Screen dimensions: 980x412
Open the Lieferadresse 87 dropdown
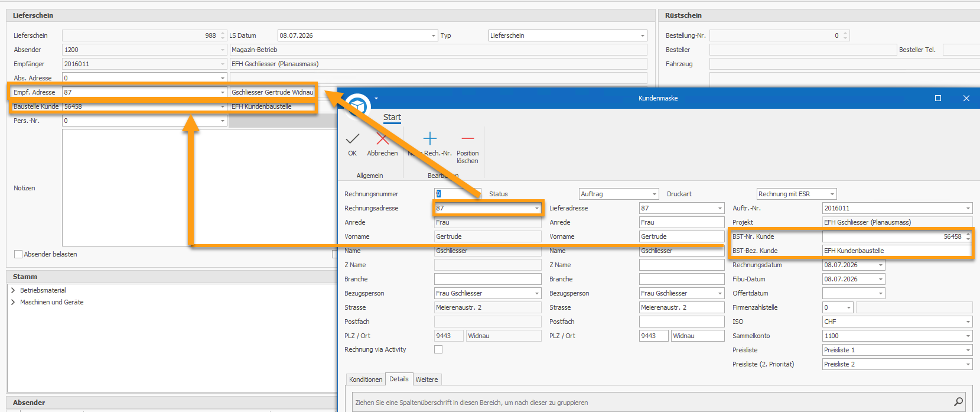coord(720,208)
